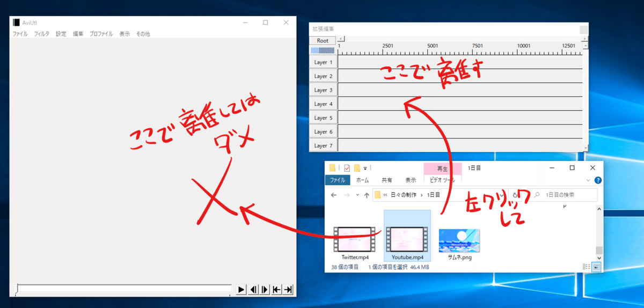
Task: Click the 再生 contextual tab header
Action: [x=443, y=168]
